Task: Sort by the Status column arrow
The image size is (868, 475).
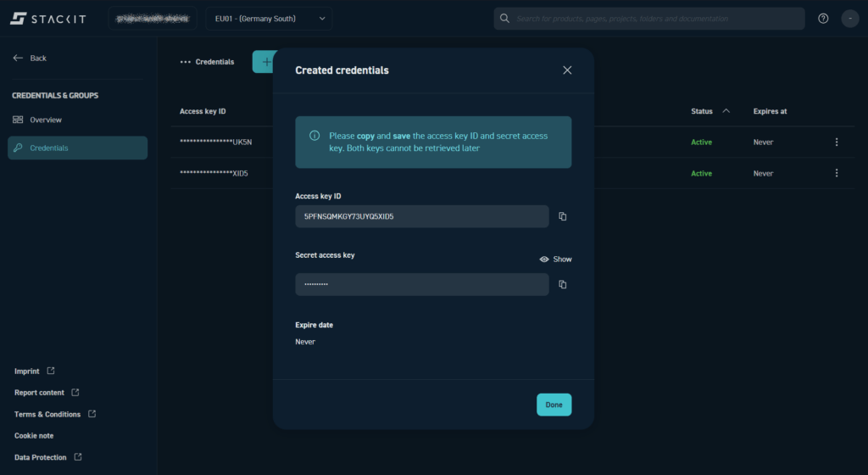Action: [x=726, y=111]
